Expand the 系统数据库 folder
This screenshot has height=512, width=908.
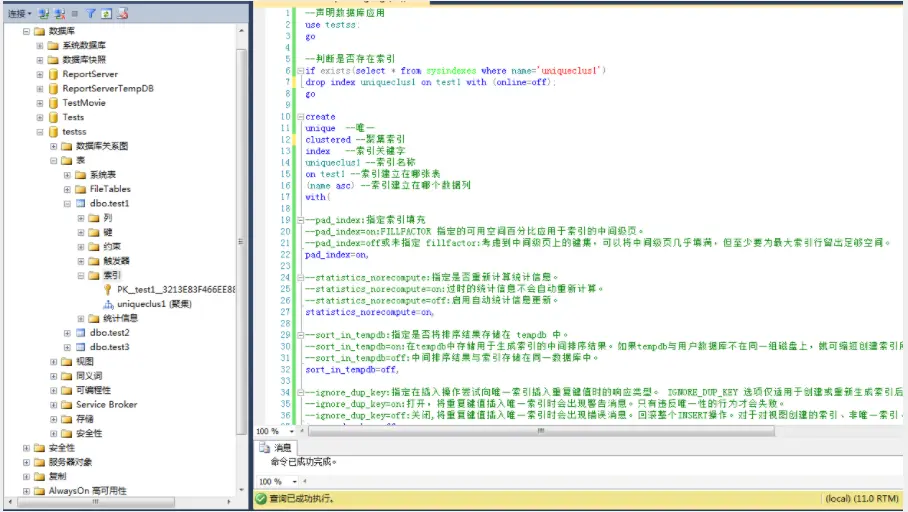(39, 45)
